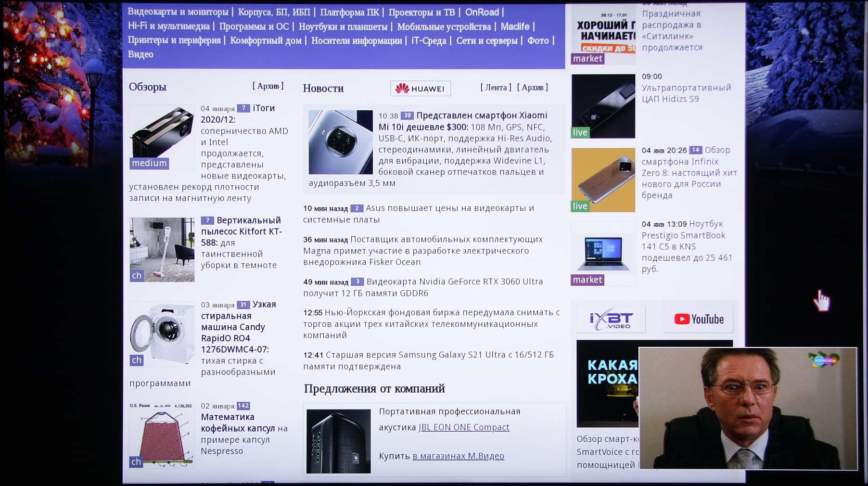Open the Видеокарты и мониторы section
The image size is (868, 486).
point(178,12)
